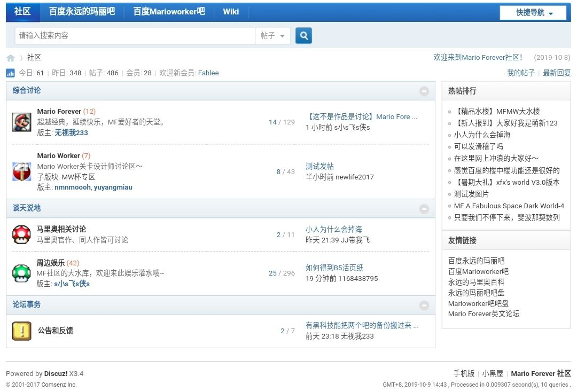The image size is (577, 392).
Task: Open hot thread 【新人报到】大家好我是萌新123
Action: pos(505,123)
